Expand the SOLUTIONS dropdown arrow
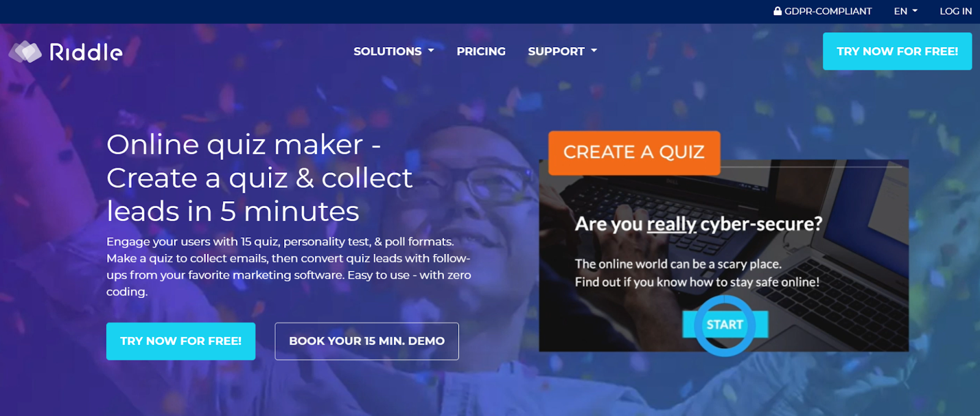Screen dimensions: 980x416 coord(431,51)
